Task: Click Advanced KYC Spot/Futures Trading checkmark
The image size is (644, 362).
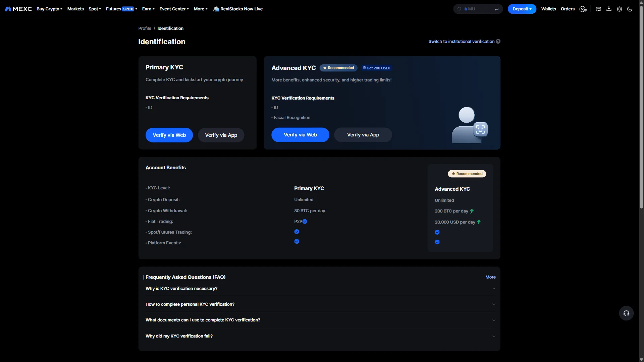Action: click(x=437, y=232)
